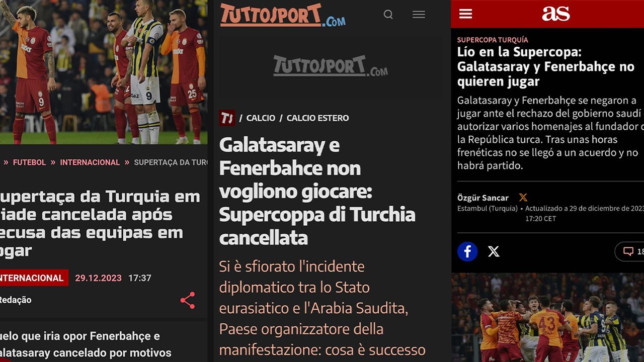Open the Tuttosport search magnifier icon
Screen dimensions: 644x362
click(x=388, y=15)
